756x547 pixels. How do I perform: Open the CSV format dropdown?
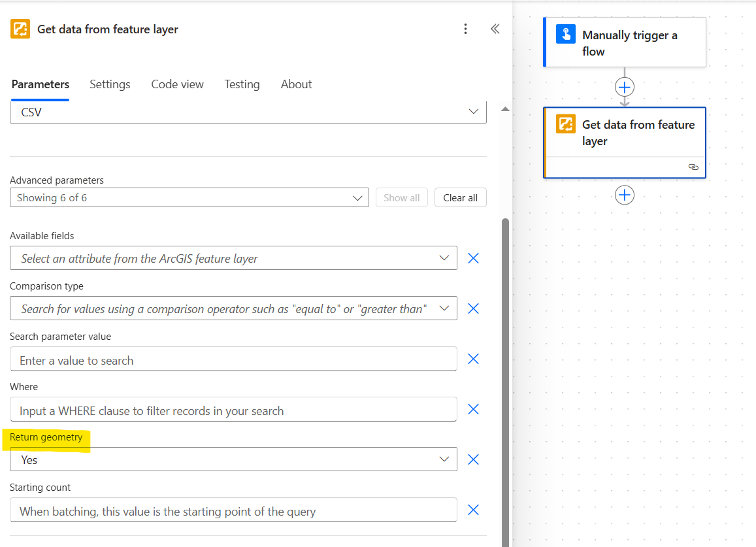tap(472, 112)
